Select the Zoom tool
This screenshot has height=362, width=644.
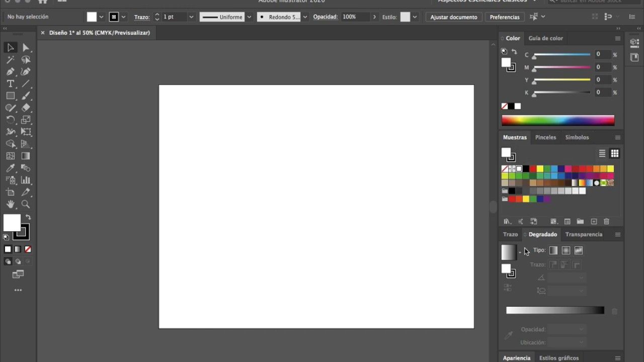25,204
